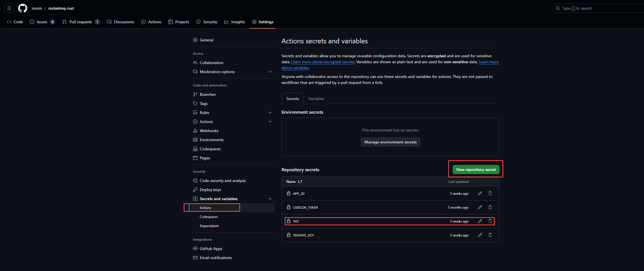This screenshot has width=644, height=271.
Task: Click the GitHub octocat logo
Action: point(22,8)
